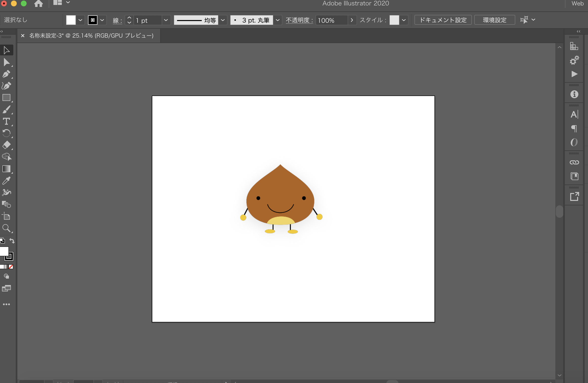Swap fill and stroke colors
The width and height of the screenshot is (588, 383).
point(12,240)
